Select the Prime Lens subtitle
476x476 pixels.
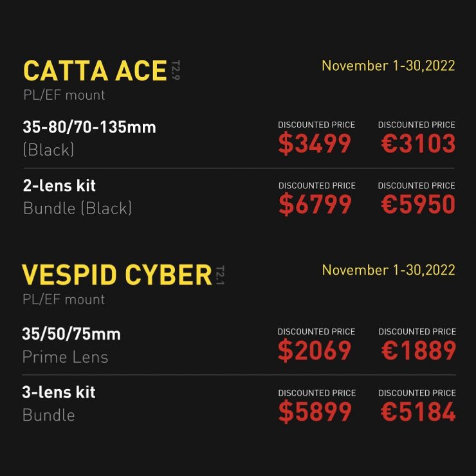click(x=65, y=357)
